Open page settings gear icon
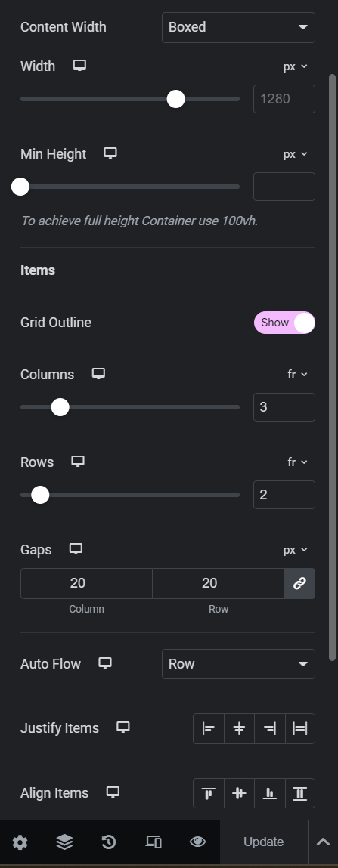The width and height of the screenshot is (338, 868). 20,842
